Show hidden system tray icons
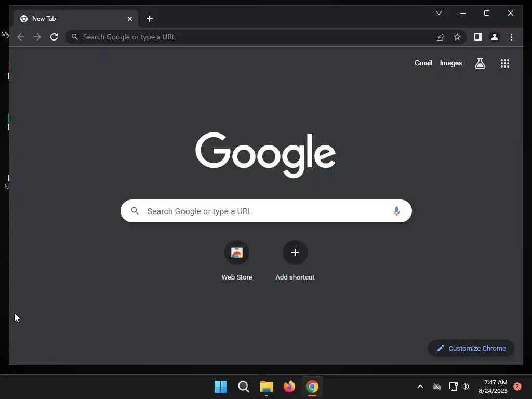 [420, 387]
